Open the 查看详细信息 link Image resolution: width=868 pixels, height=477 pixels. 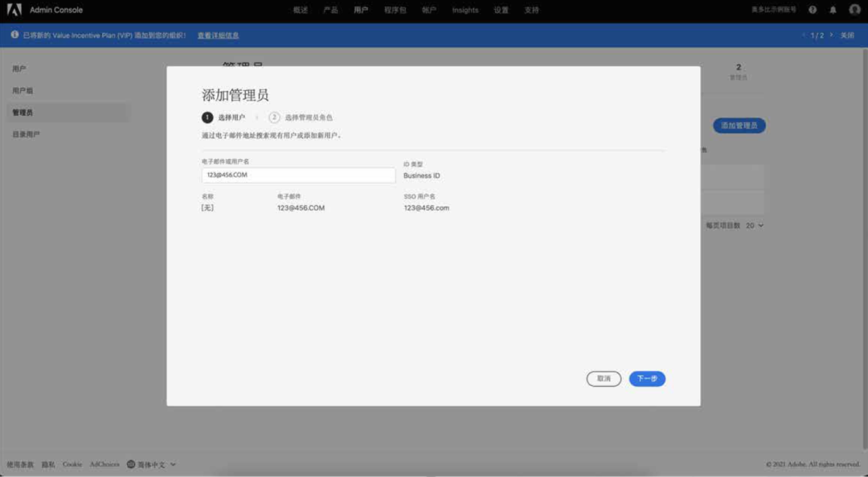coord(216,35)
